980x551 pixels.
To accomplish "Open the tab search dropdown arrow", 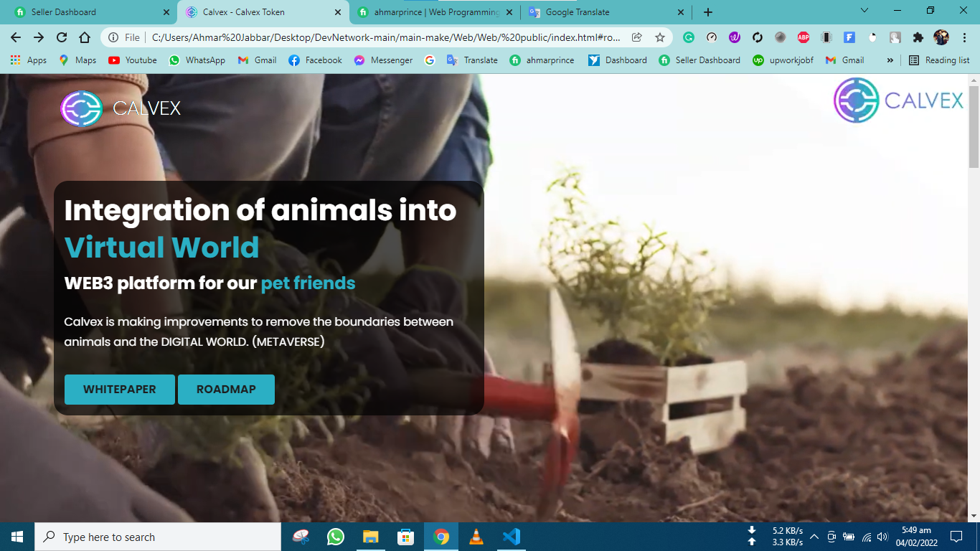I will 864,11.
